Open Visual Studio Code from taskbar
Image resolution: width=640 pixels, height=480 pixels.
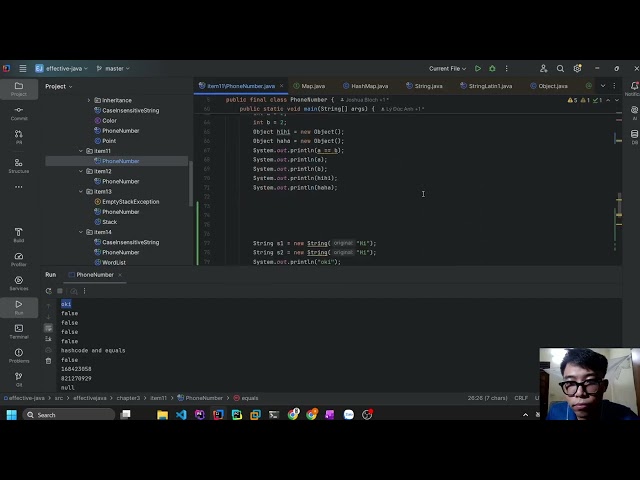pyautogui.click(x=181, y=415)
